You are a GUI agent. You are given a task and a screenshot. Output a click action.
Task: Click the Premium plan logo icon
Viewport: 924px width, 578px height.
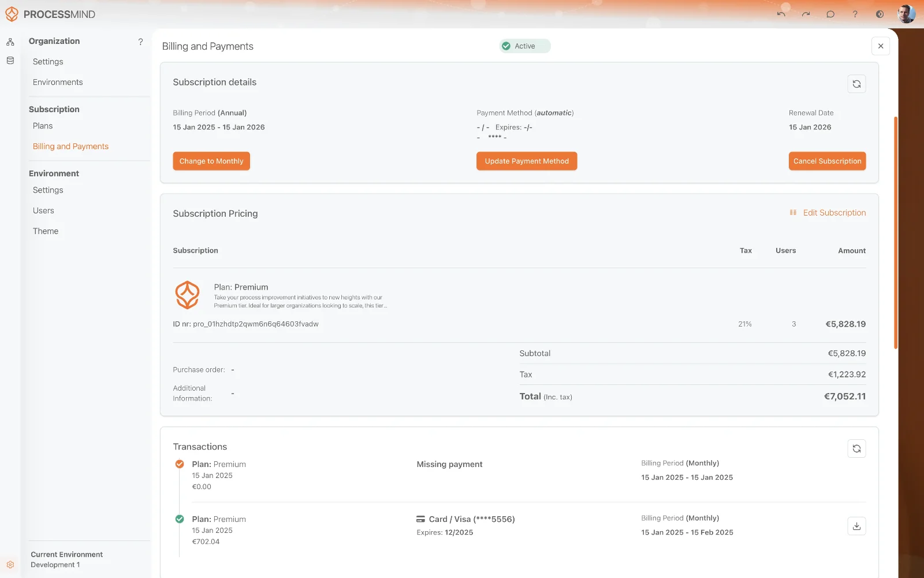point(187,295)
